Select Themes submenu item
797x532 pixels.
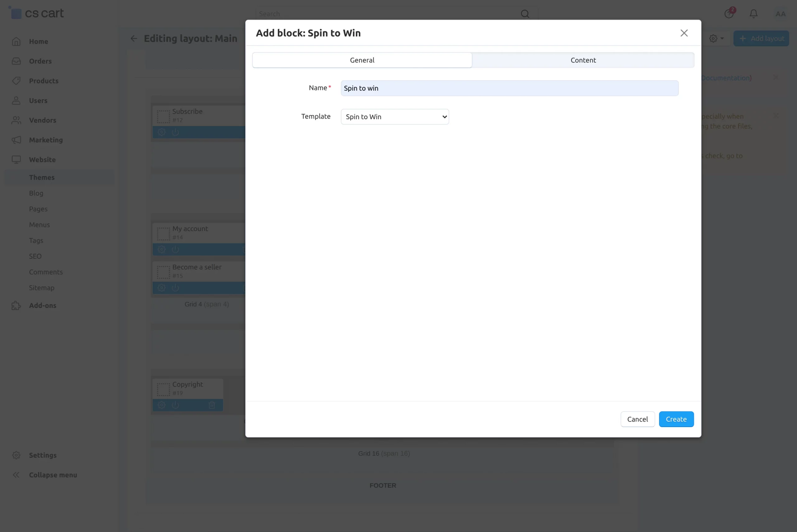coord(41,177)
